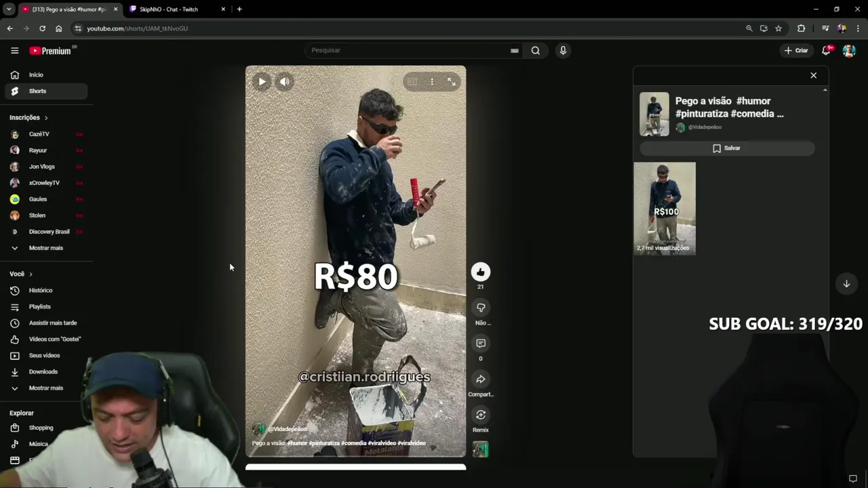Share the Short via Compartilhar icon

(480, 380)
